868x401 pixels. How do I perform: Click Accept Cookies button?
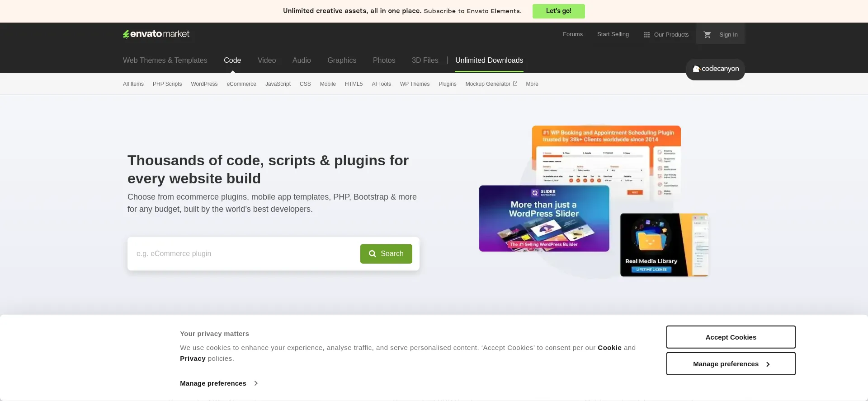pyautogui.click(x=731, y=337)
